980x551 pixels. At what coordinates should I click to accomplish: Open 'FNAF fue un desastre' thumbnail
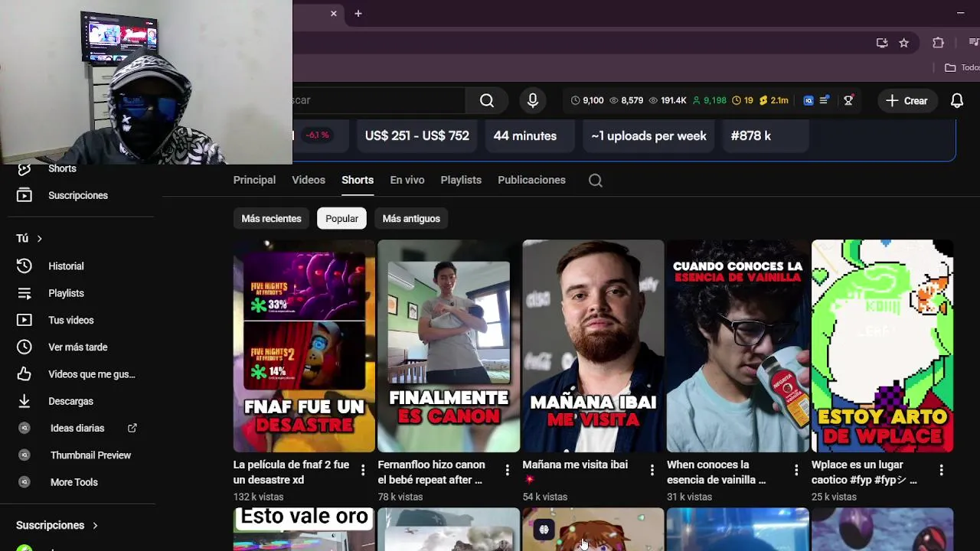(x=304, y=346)
